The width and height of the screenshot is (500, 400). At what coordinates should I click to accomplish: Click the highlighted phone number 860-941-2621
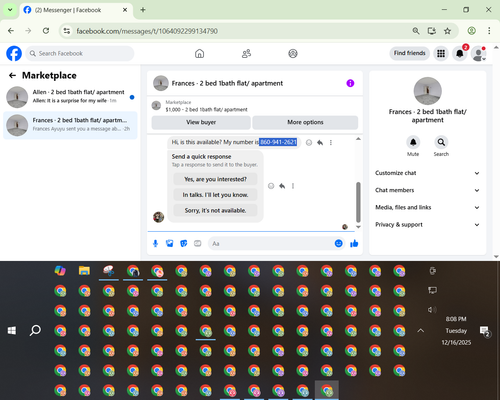coord(278,142)
